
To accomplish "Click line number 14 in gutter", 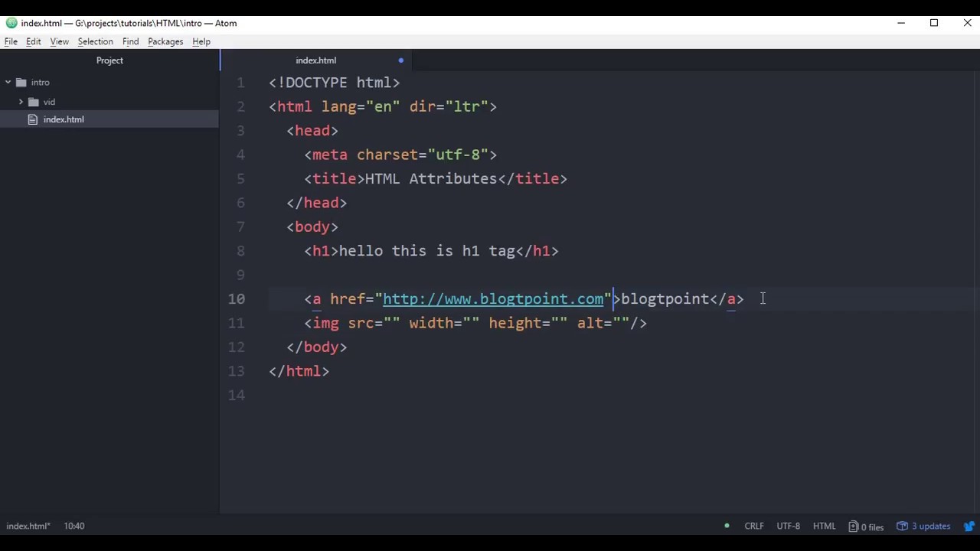I will tap(237, 396).
